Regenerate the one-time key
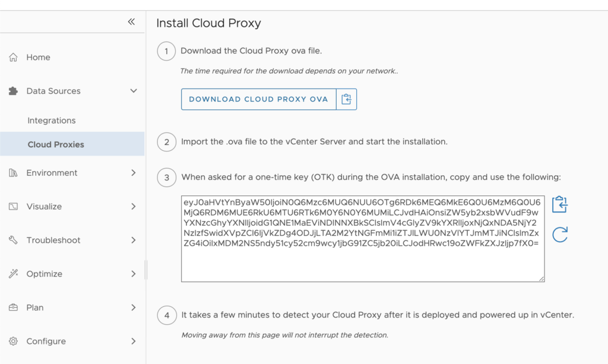Viewport: 608px width, 364px height. pyautogui.click(x=559, y=235)
